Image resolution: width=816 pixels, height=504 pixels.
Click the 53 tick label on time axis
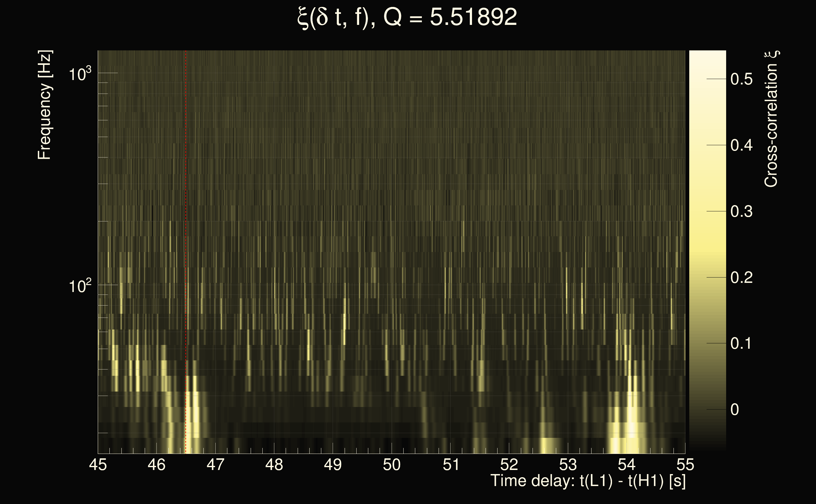tap(568, 465)
